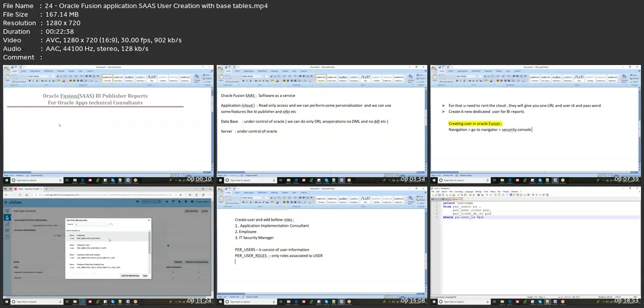Click the browser back arrow in the 00:11:24 thumbnail
644x308 pixels.
[7, 194]
